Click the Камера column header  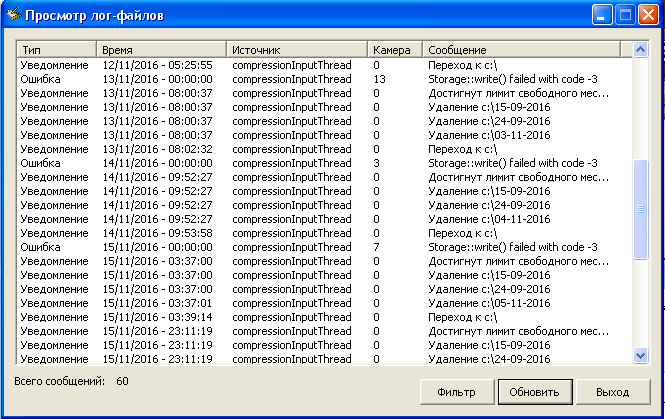(x=394, y=49)
